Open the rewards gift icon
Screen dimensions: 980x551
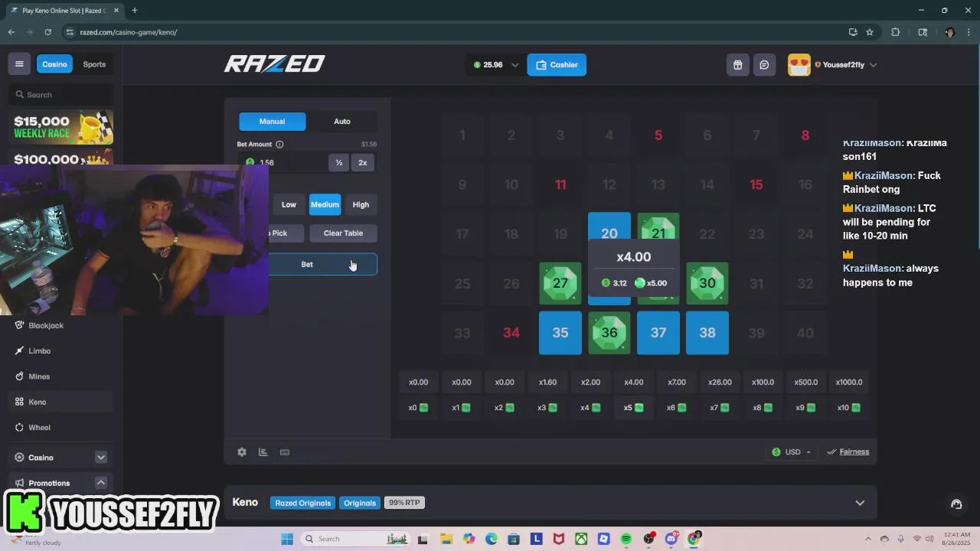click(737, 65)
